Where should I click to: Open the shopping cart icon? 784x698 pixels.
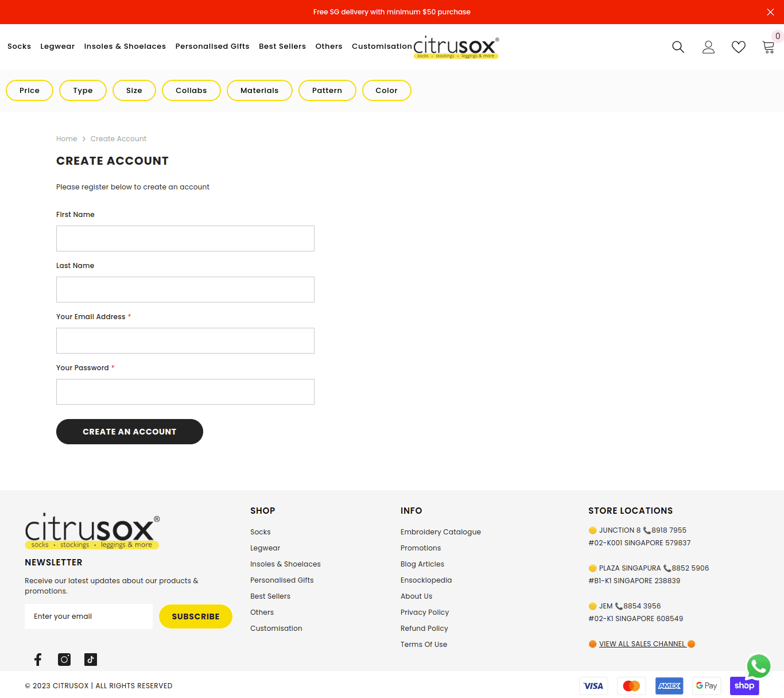768,47
